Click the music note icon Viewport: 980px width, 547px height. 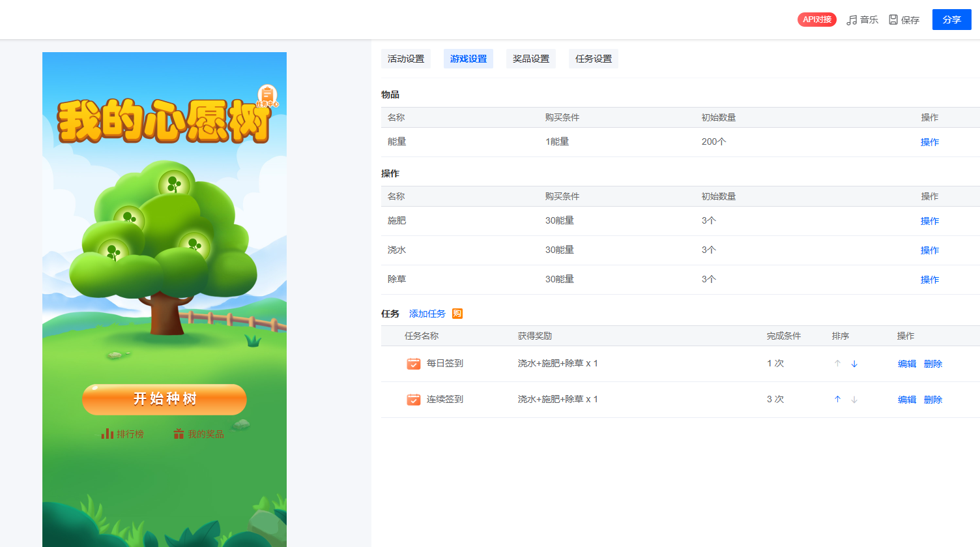pyautogui.click(x=852, y=20)
